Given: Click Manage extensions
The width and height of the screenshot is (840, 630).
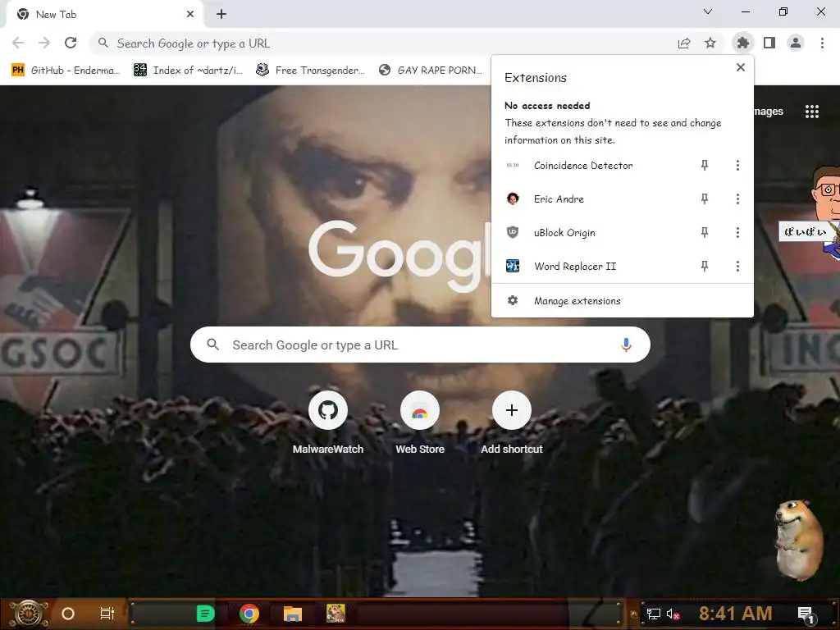Looking at the screenshot, I should pyautogui.click(x=623, y=301).
